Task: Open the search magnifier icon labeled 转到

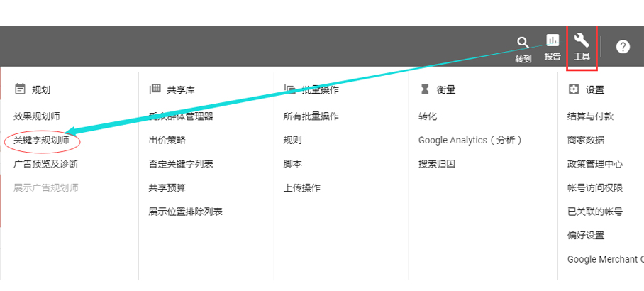Action: tap(523, 43)
